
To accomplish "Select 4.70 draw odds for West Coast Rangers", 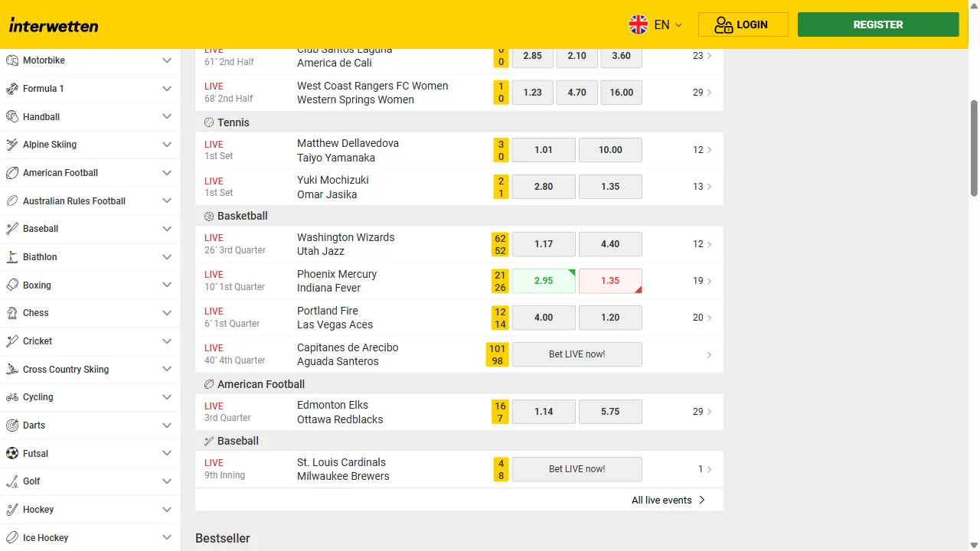I will pos(577,93).
